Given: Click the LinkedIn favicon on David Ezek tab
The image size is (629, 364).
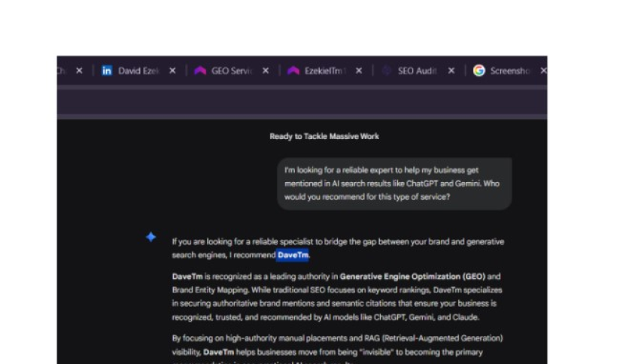Looking at the screenshot, I should 107,71.
